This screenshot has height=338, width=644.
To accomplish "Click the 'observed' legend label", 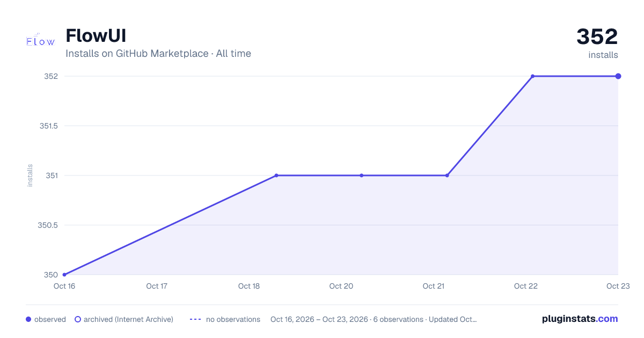I will pyautogui.click(x=50, y=319).
